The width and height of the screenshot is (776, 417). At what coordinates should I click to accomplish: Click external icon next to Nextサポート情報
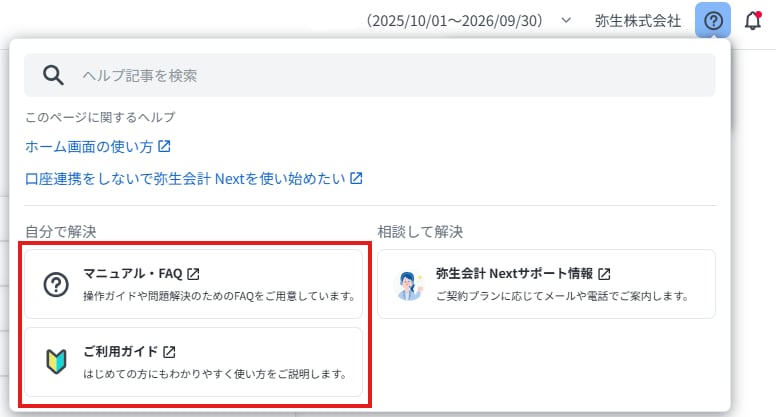pyautogui.click(x=604, y=274)
